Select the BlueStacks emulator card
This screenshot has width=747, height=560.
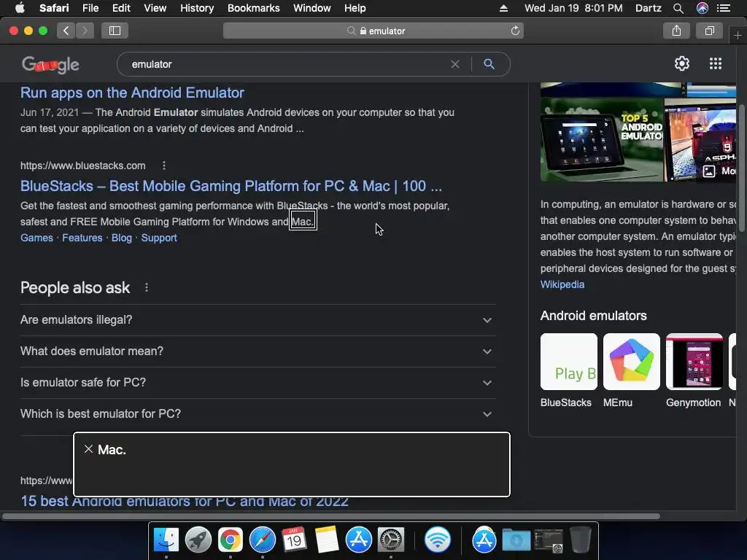pyautogui.click(x=568, y=370)
